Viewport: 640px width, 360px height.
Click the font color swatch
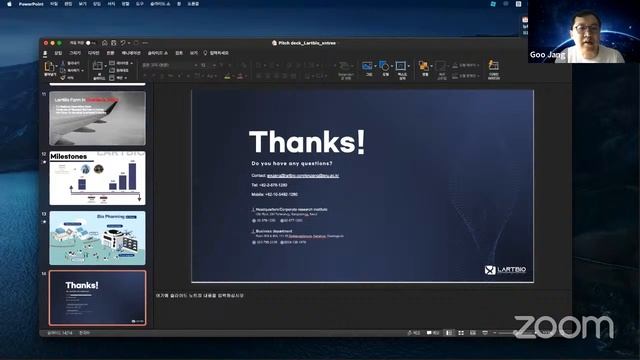click(x=240, y=76)
